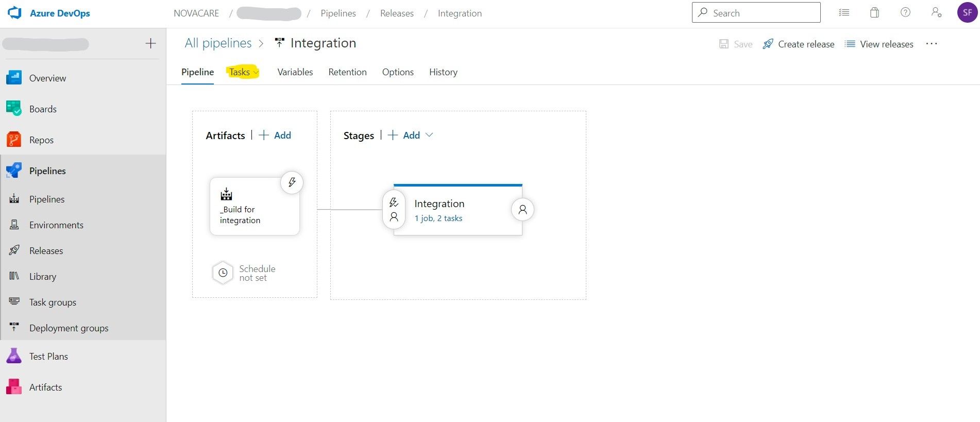Go to All pipelines breadcrumb

(218, 43)
